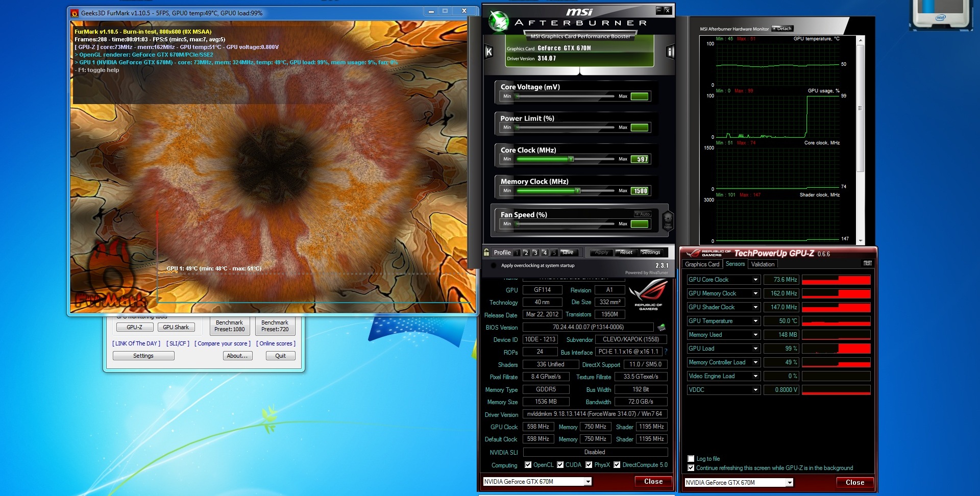The width and height of the screenshot is (980, 496).
Task: Open FurMark Settings button
Action: point(143,356)
